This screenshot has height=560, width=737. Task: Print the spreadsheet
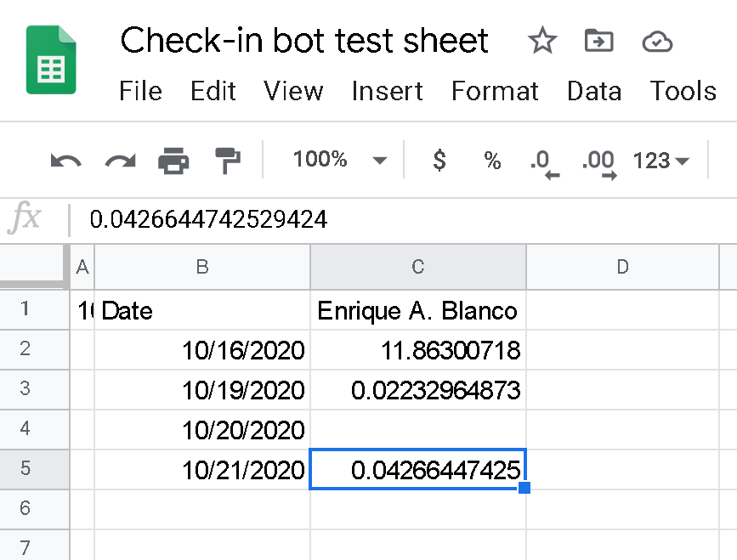(174, 161)
